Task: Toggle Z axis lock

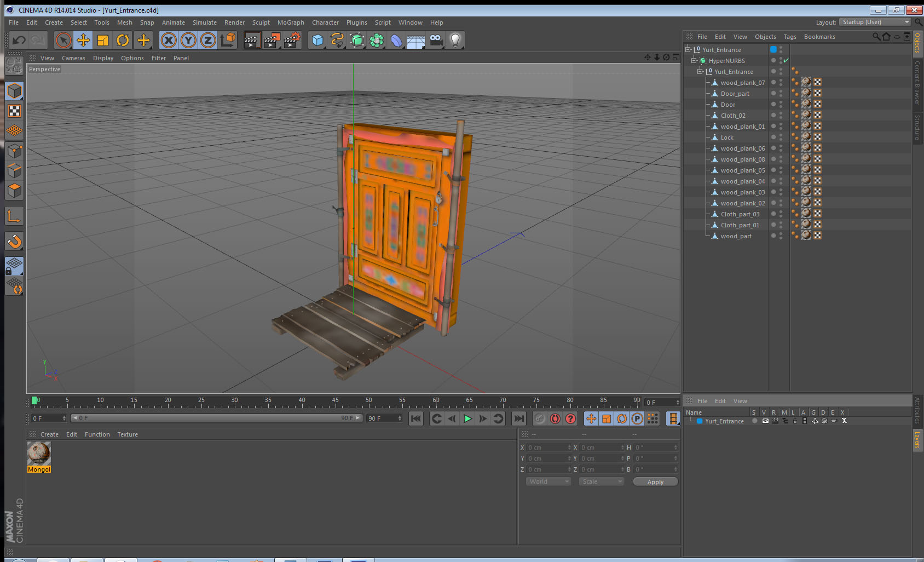Action: (208, 40)
